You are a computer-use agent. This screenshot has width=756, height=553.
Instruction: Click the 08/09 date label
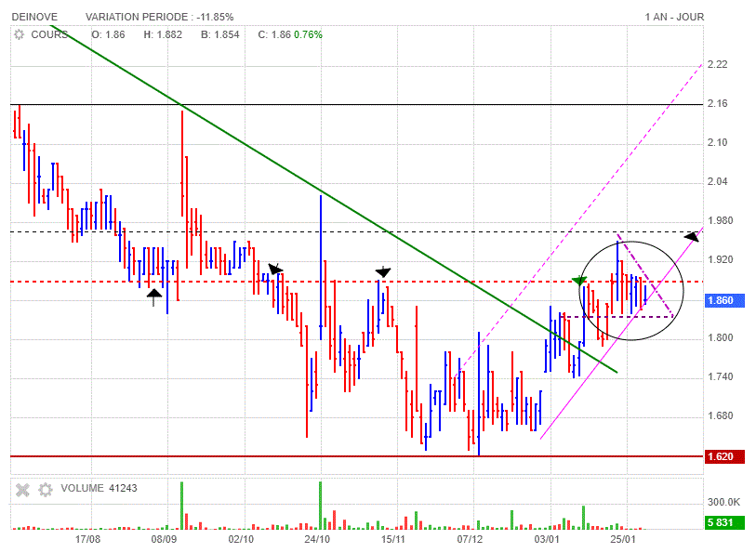(164, 539)
